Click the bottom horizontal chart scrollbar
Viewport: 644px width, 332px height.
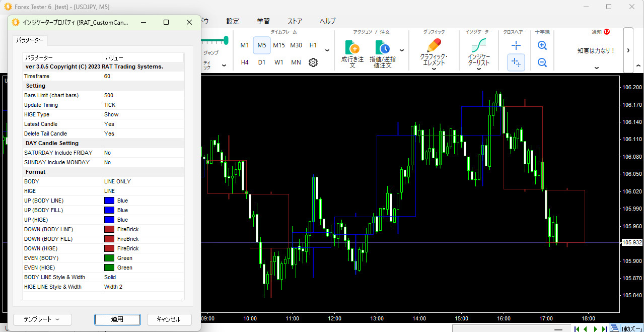pos(511,328)
